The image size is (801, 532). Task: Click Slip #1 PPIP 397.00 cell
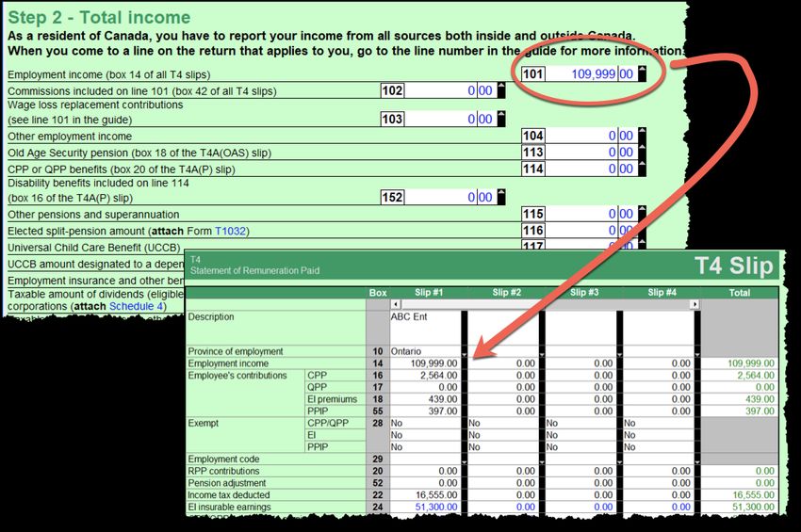(x=425, y=411)
